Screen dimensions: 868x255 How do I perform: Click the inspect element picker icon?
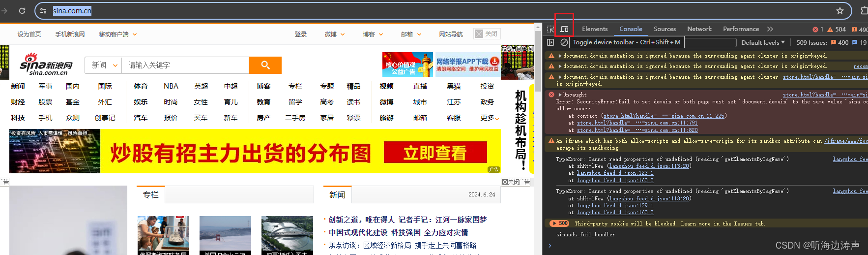click(x=550, y=30)
